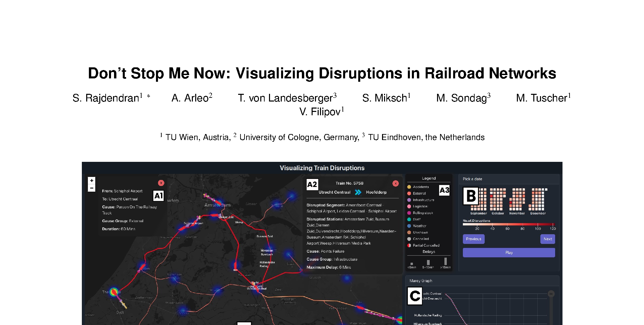Click the Marey Graph vertical slider handle

(551, 294)
